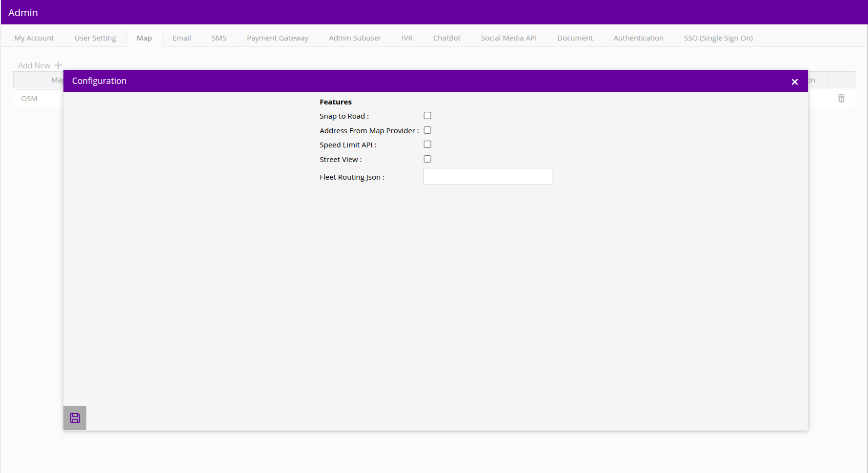868x473 pixels.
Task: Check the Speed Limit API option
Action: [x=427, y=144]
